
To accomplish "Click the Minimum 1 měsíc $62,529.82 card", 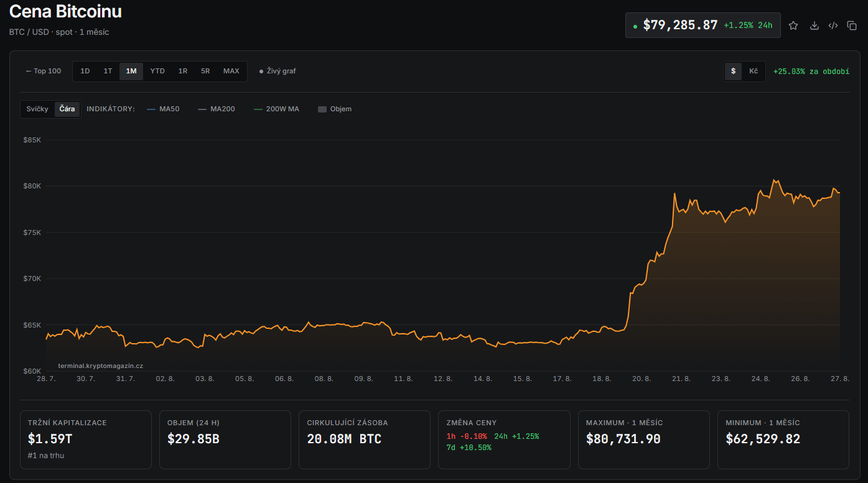I will coord(783,439).
